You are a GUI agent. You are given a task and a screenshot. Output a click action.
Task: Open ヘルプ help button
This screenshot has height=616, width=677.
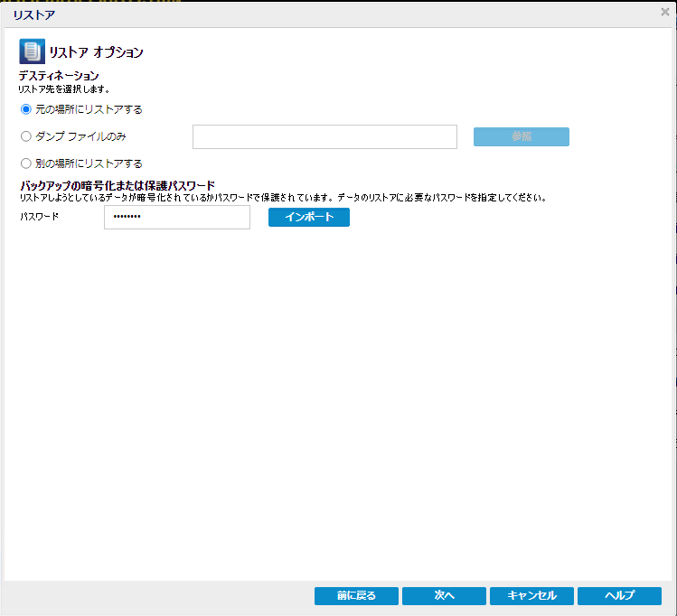[x=619, y=596]
